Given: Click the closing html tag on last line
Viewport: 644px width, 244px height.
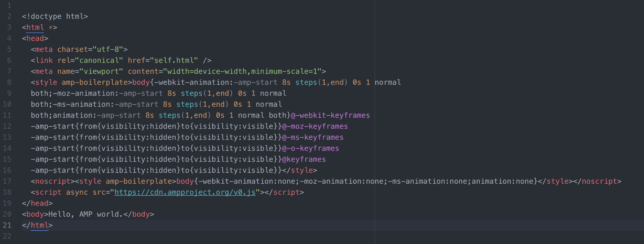Looking at the screenshot, I should click(37, 225).
